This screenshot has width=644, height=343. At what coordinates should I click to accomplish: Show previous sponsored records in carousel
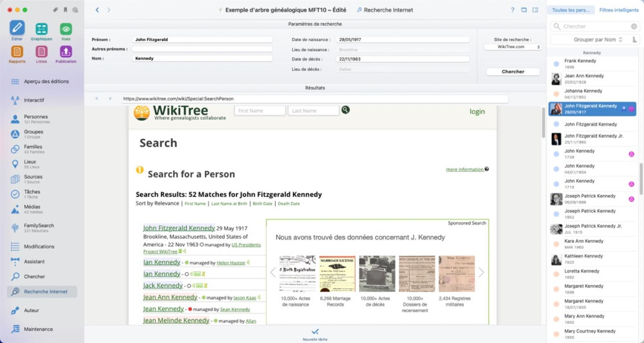pos(273,272)
